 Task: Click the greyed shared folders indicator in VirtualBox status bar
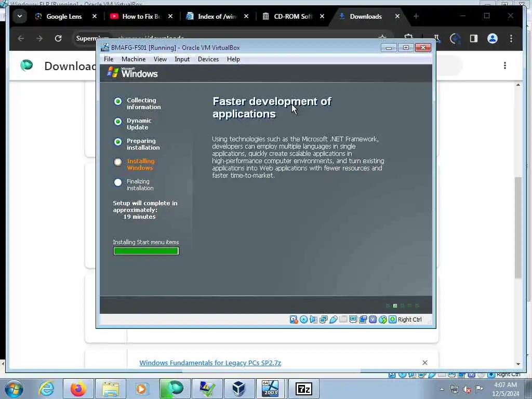click(343, 320)
